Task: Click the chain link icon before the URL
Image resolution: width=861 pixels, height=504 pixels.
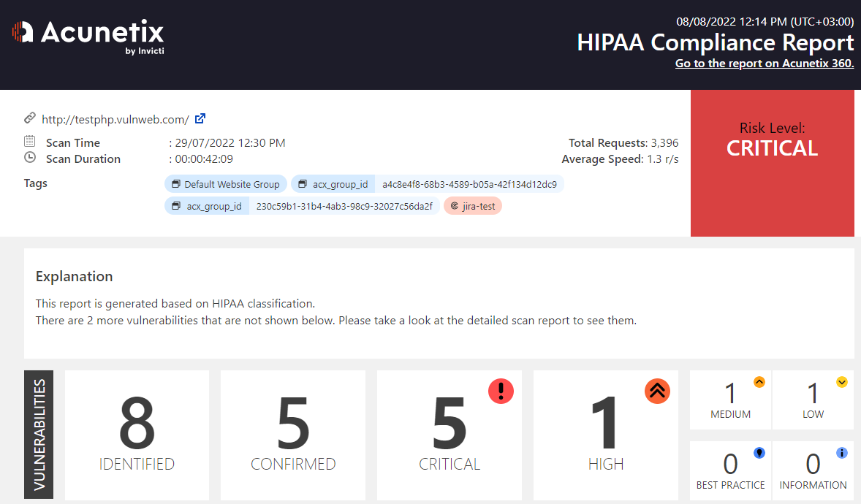Action: click(30, 118)
